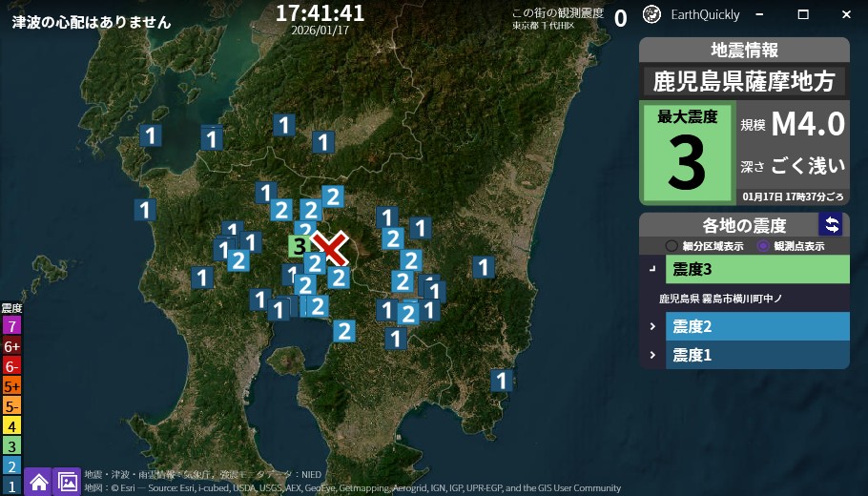The height and width of the screenshot is (496, 868).
Task: Click the dark blue 1 legend swatch
Action: pyautogui.click(x=11, y=486)
